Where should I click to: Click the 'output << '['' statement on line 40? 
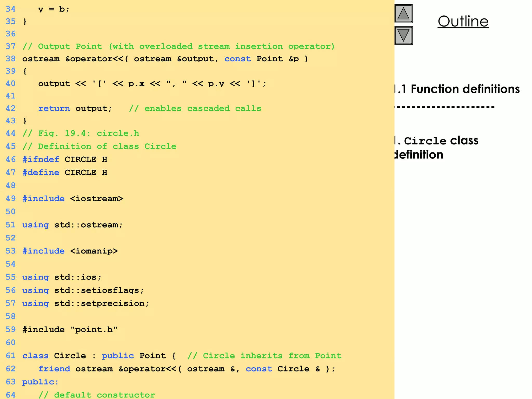[152, 84]
